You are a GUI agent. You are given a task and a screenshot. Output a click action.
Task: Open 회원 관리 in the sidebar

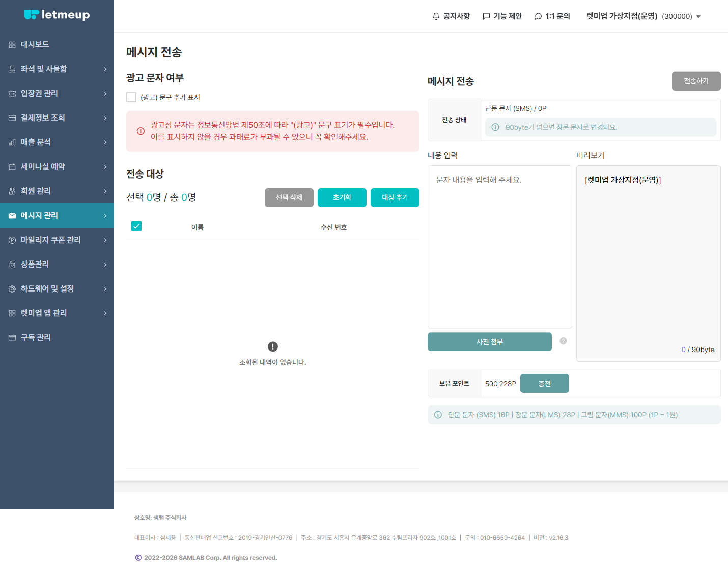57,191
